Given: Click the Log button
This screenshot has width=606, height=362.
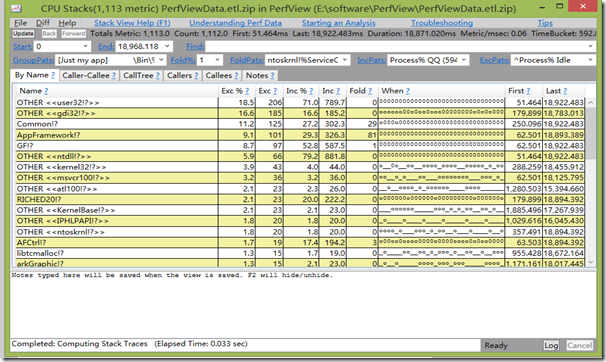Looking at the screenshot, I should pos(551,345).
